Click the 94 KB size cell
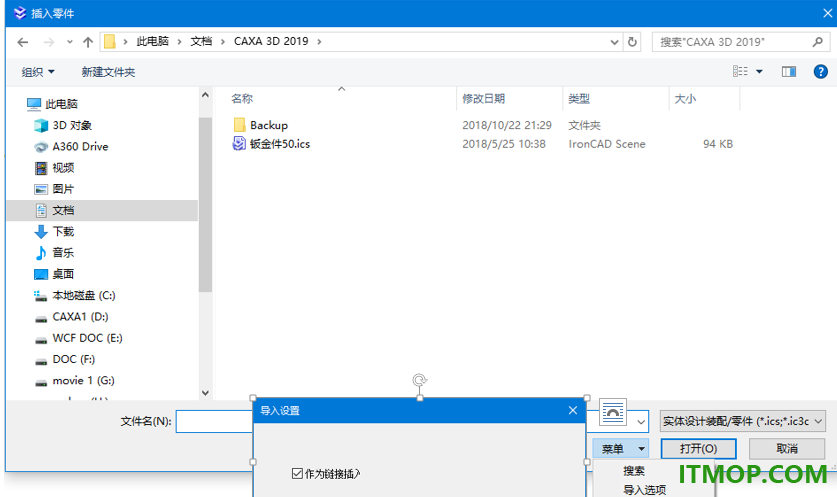 [718, 144]
